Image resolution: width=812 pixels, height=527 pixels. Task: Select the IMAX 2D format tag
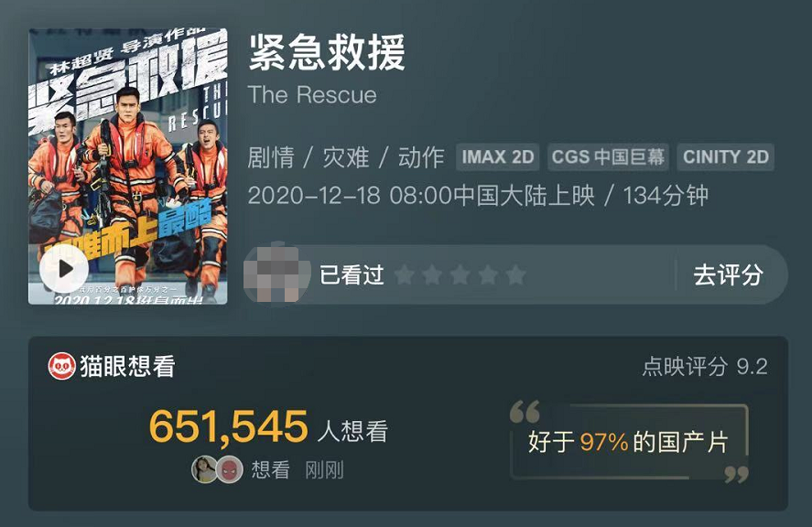(x=498, y=156)
